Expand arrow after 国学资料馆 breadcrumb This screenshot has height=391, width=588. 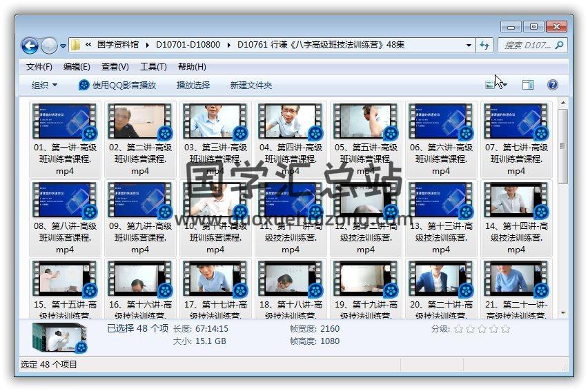148,46
